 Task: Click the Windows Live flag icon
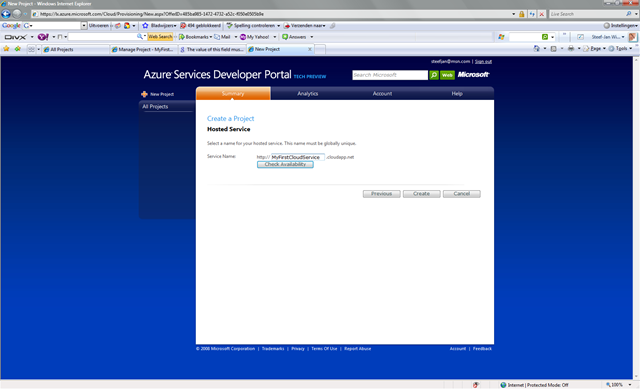[x=501, y=37]
